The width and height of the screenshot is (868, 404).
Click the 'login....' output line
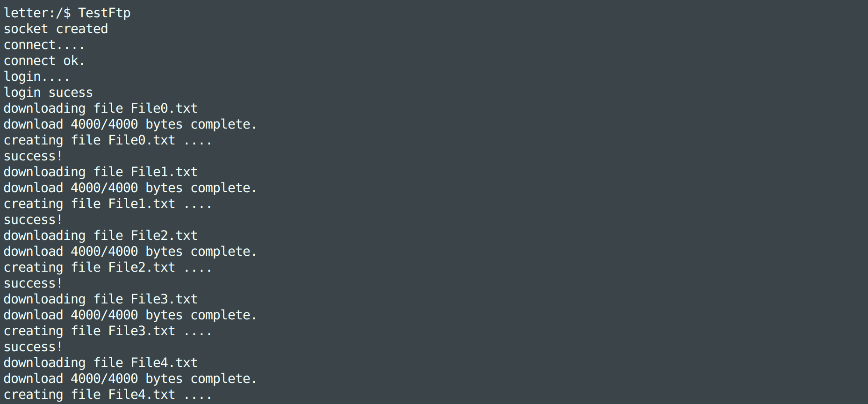pos(36,77)
